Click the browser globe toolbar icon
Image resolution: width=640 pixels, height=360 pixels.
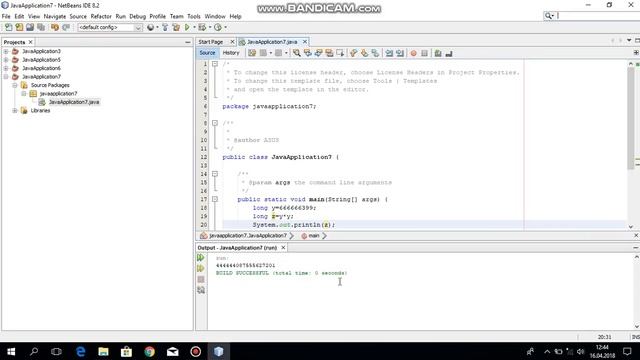(x=151, y=27)
